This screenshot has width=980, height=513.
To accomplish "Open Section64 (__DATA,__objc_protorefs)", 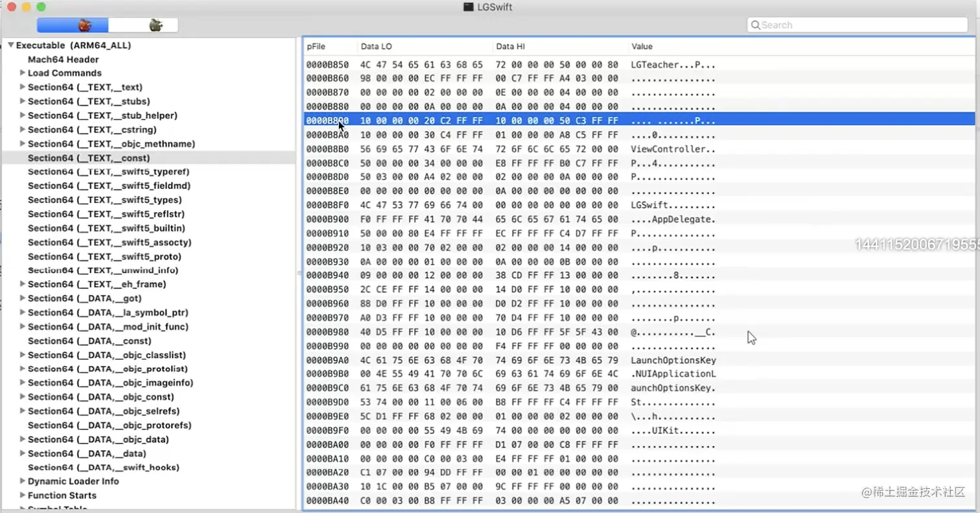I will [110, 425].
